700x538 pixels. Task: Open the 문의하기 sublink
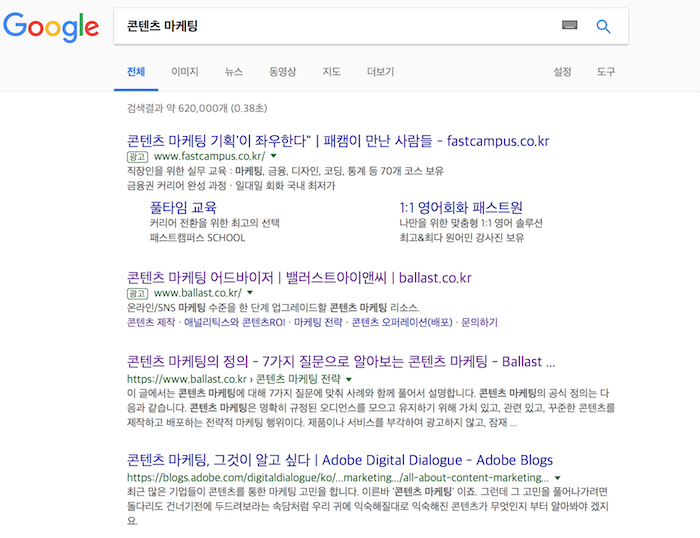[x=479, y=322]
